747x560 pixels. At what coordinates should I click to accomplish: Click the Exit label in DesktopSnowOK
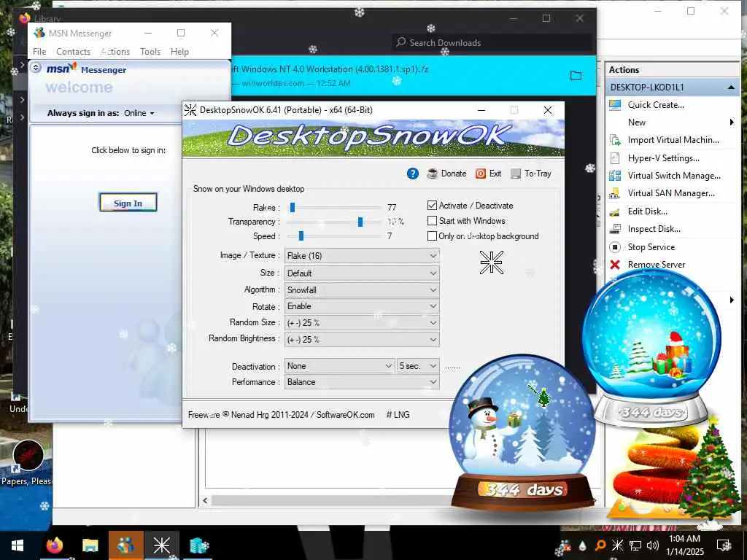pyautogui.click(x=495, y=174)
